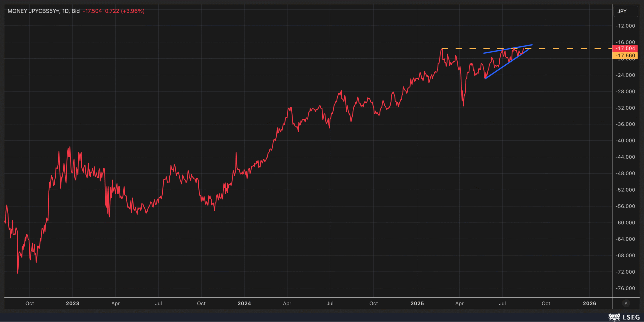Select the upper blue wedge trendline
The height and width of the screenshot is (322, 644).
[508, 49]
